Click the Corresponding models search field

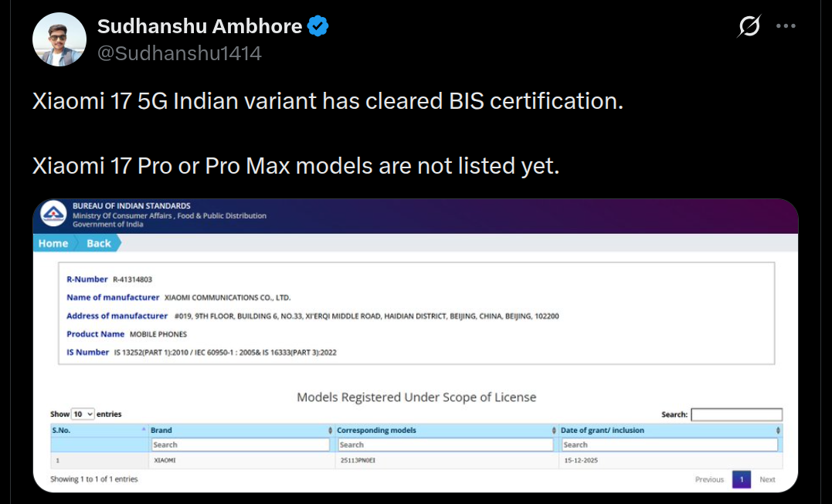point(446,445)
